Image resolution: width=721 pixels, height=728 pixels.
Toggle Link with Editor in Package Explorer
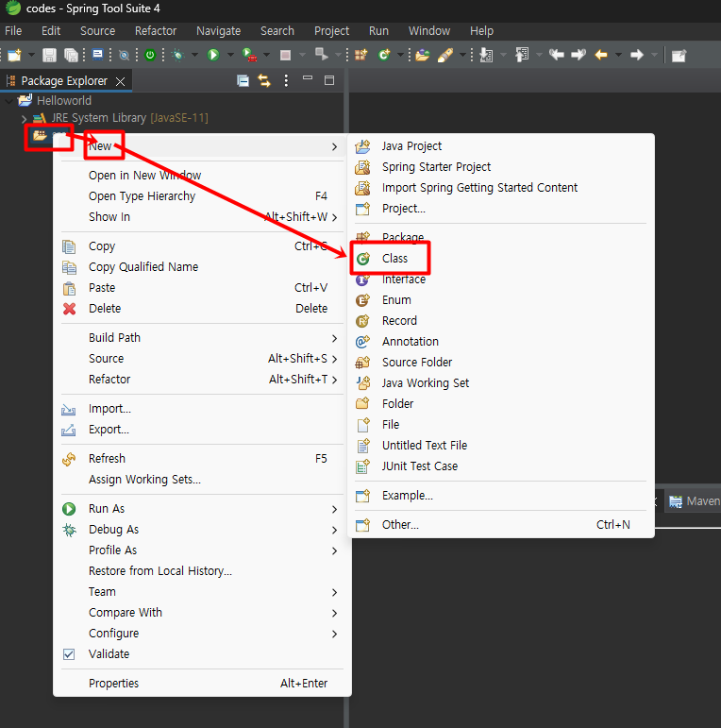264,81
